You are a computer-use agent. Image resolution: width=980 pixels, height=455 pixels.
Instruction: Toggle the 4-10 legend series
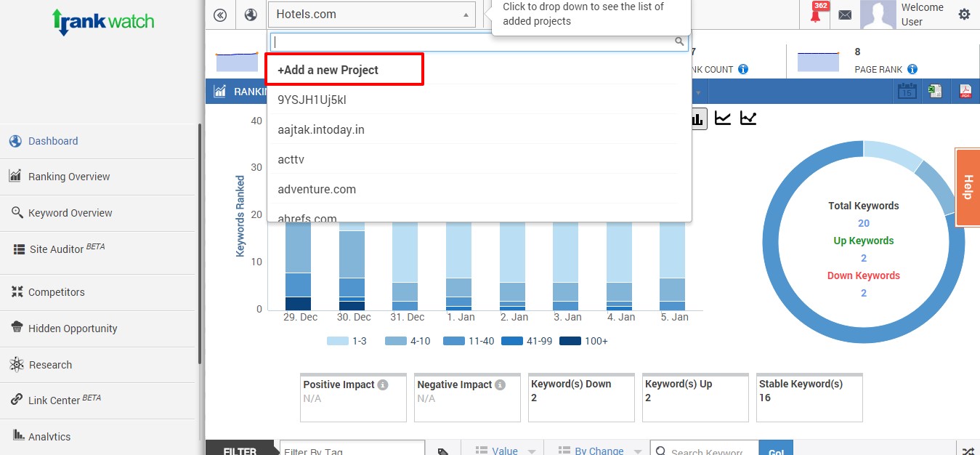pyautogui.click(x=408, y=341)
